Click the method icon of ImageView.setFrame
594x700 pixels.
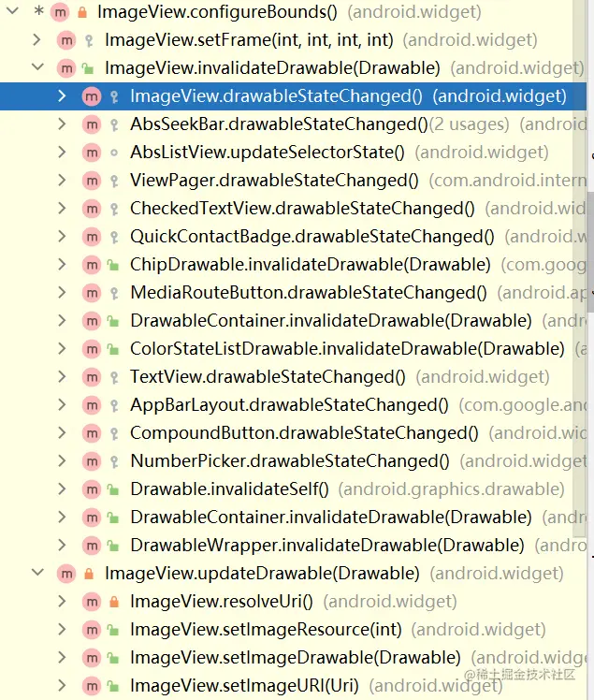[66, 40]
